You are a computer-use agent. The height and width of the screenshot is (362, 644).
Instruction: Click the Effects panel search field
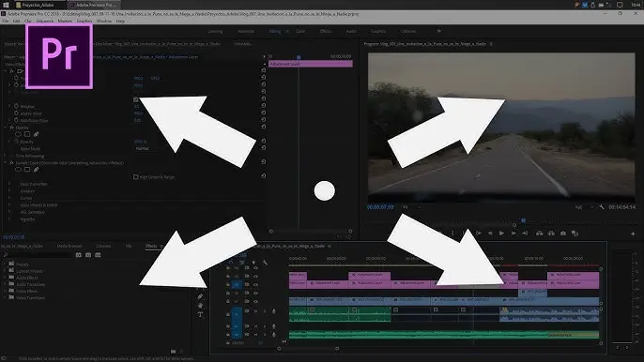[x=38, y=255]
